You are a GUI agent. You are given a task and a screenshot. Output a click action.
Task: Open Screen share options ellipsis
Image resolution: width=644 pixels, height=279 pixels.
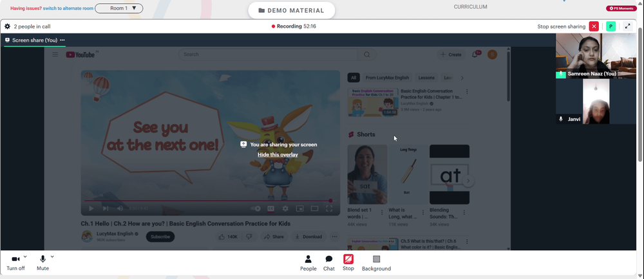[x=62, y=40]
